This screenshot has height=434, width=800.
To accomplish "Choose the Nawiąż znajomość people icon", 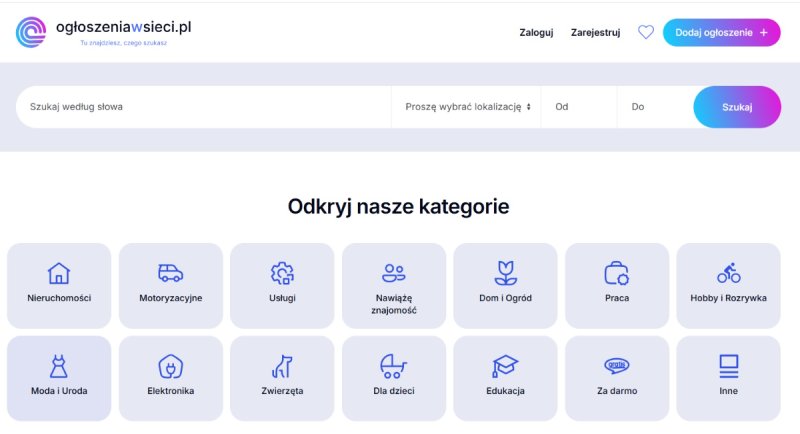I will (394, 273).
